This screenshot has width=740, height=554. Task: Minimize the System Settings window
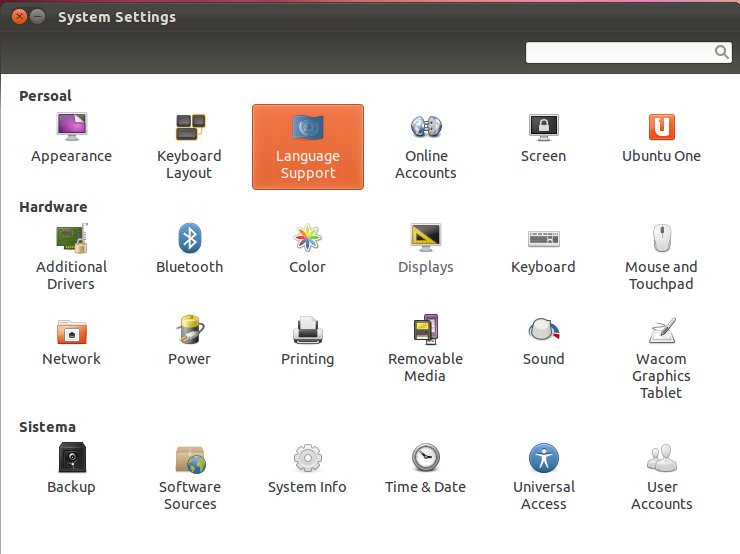[x=37, y=17]
